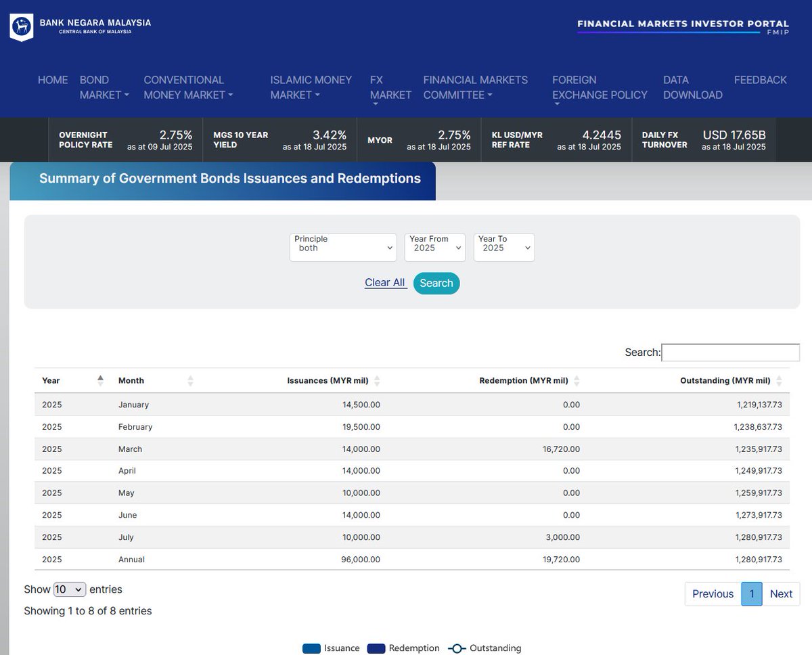Sort by Redemption column arrows
812x655 pixels.
[x=576, y=381]
